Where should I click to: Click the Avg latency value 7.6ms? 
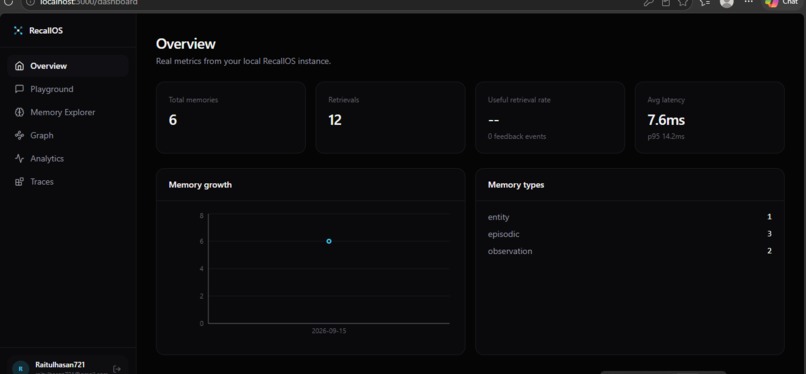[x=666, y=120]
